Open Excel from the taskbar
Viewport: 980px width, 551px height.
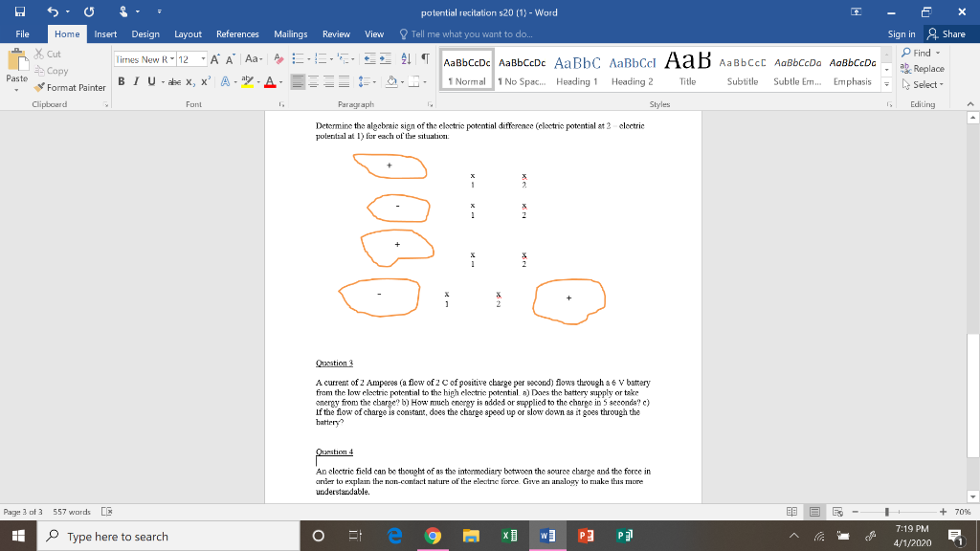(x=508, y=535)
